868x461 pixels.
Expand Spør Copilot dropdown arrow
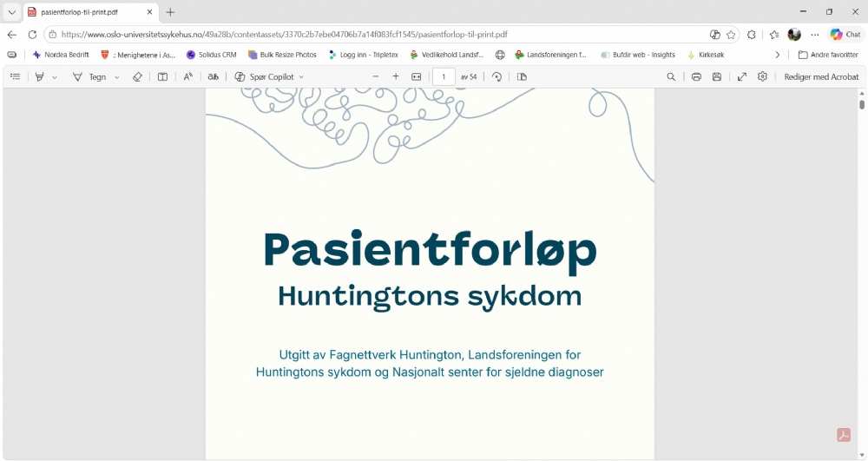coord(301,77)
